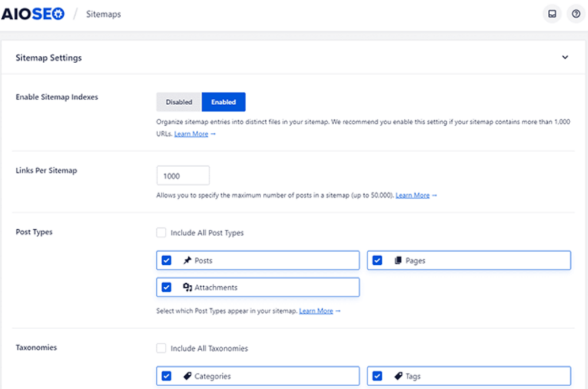
Task: Open help using the question mark icon
Action: (576, 13)
